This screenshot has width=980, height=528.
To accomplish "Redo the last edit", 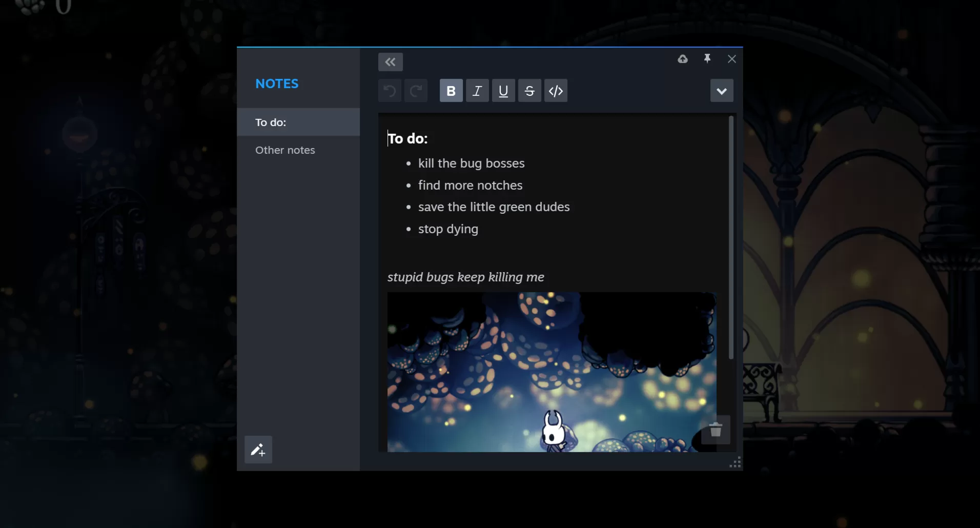I will (x=416, y=90).
